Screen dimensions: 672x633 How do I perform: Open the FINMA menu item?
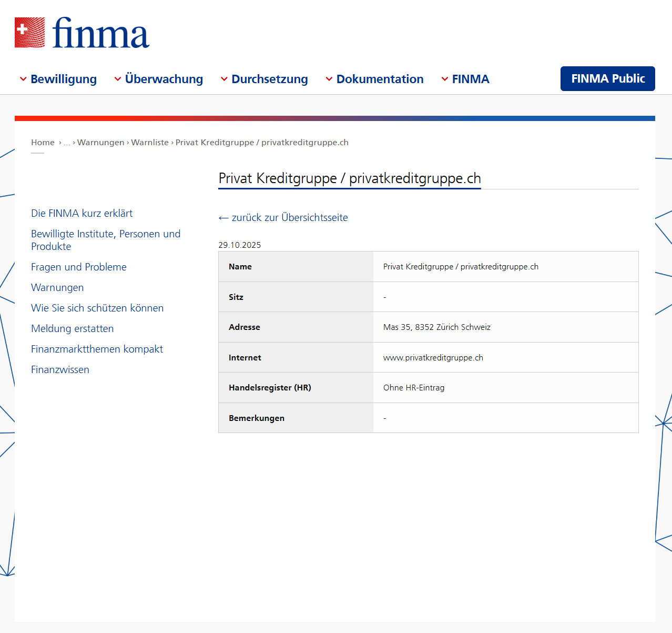[471, 79]
